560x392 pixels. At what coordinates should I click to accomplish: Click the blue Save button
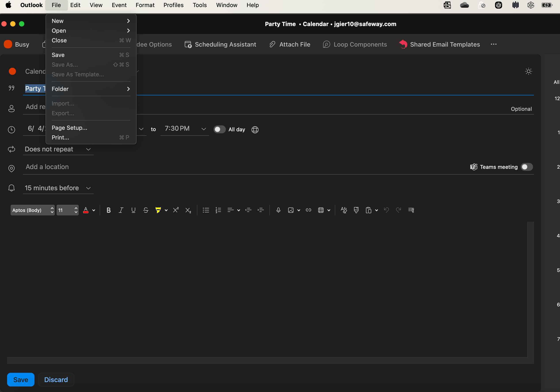click(21, 379)
